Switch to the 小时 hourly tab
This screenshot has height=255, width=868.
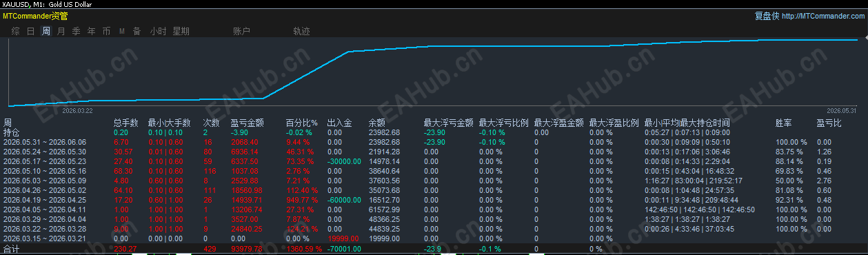tap(158, 31)
